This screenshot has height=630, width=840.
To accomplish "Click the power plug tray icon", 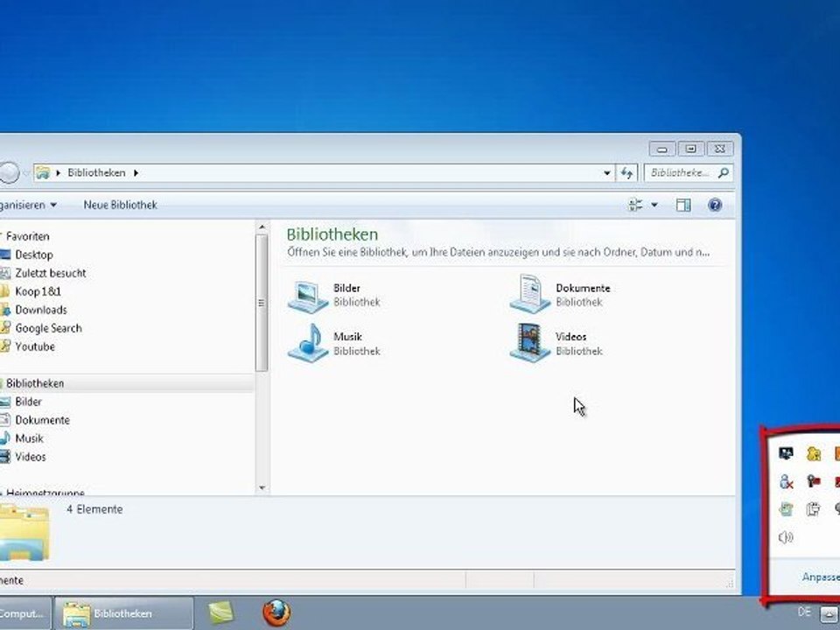I will click(x=813, y=509).
